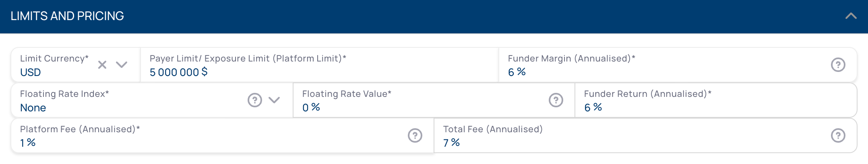The image size is (868, 164).
Task: Click the Limit Currency label text
Action: 54,59
